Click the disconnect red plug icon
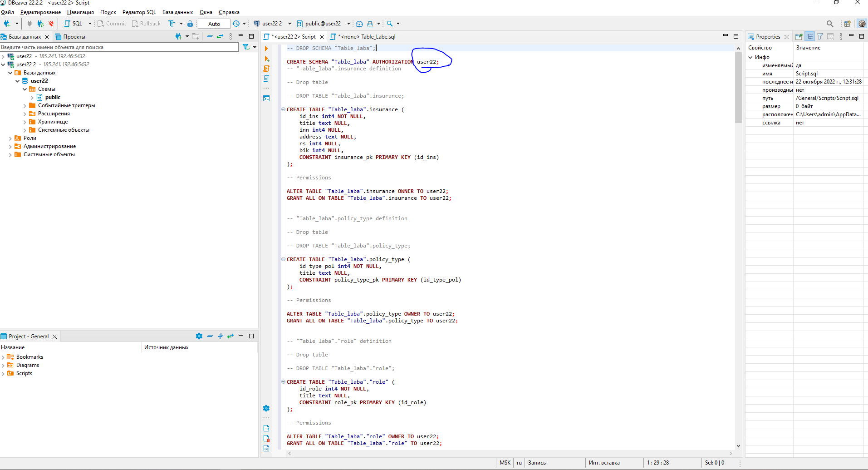The width and height of the screenshot is (868, 470). pyautogui.click(x=51, y=24)
